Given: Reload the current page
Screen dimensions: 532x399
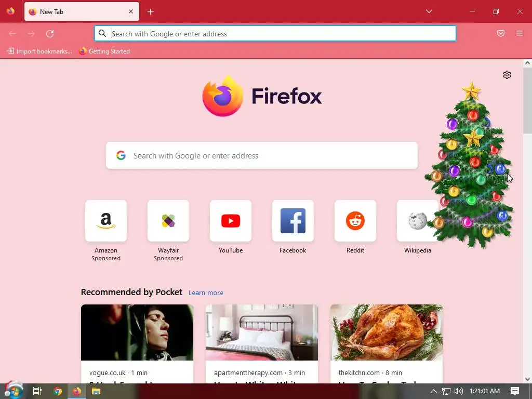Looking at the screenshot, I should [50, 34].
